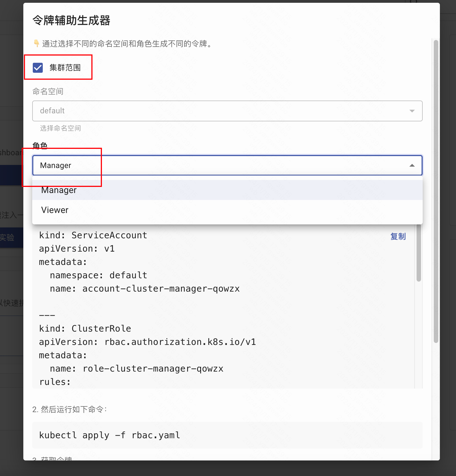Click the dialog's vertical scrollbar
Screen dimensions: 456x476
tap(436, 192)
